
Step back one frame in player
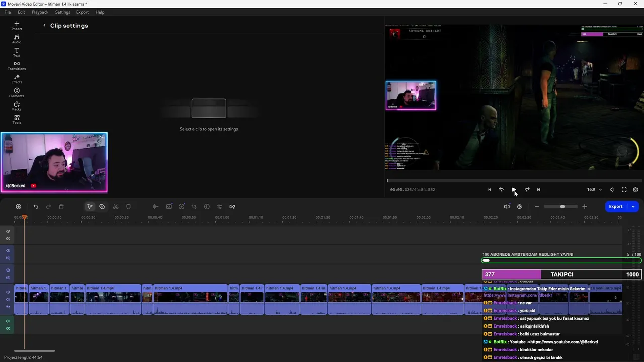(501, 190)
